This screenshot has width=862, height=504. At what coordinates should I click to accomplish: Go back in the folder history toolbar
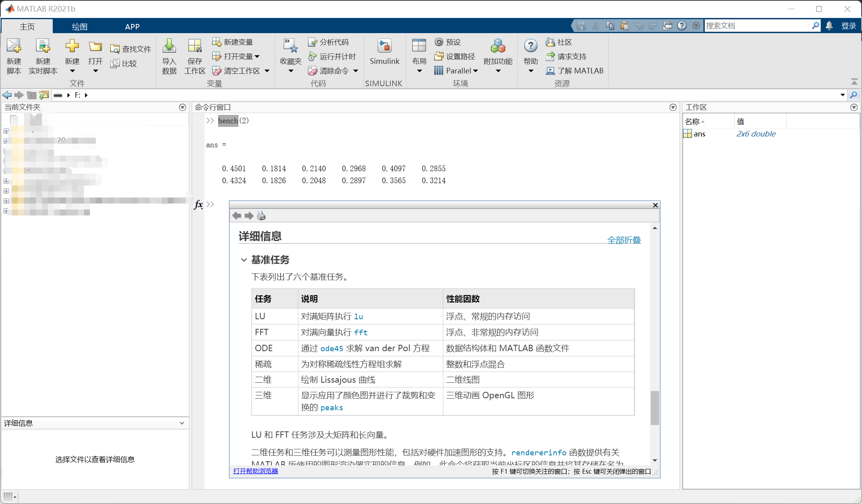click(7, 95)
